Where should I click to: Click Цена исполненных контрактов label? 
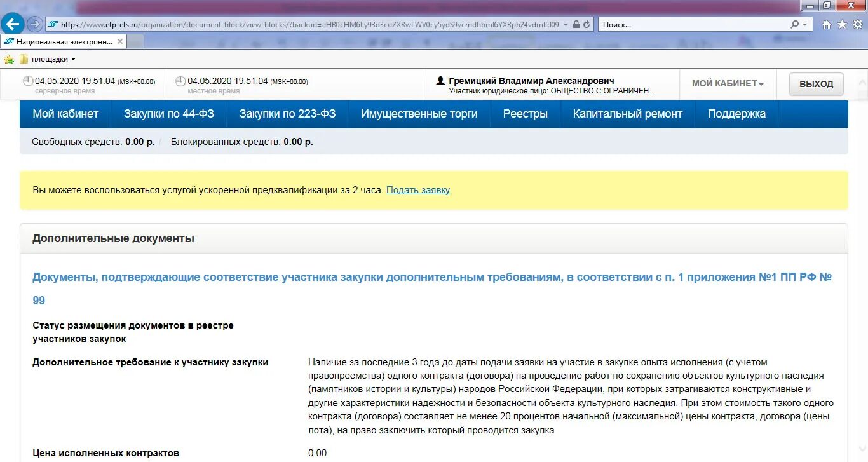[106, 453]
